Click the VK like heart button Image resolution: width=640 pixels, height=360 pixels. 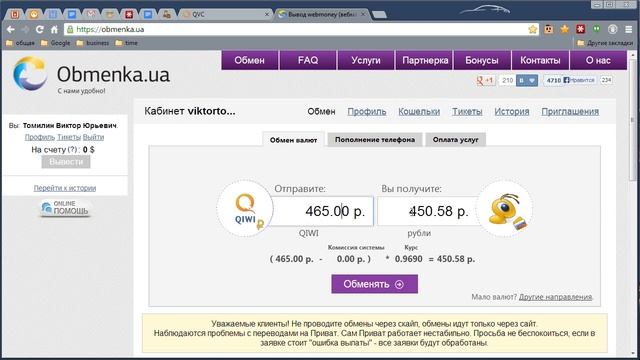[527, 80]
